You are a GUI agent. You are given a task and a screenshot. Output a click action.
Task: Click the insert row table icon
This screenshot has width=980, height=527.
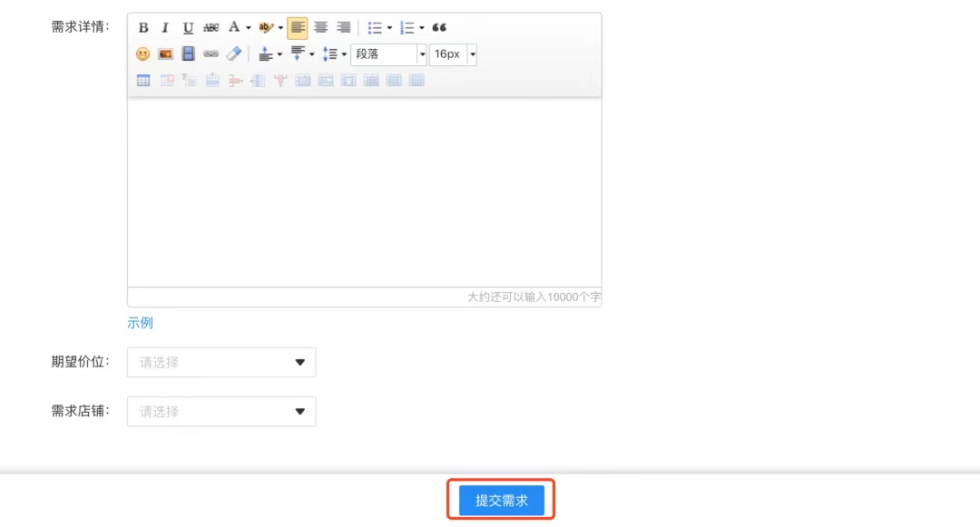coord(212,81)
